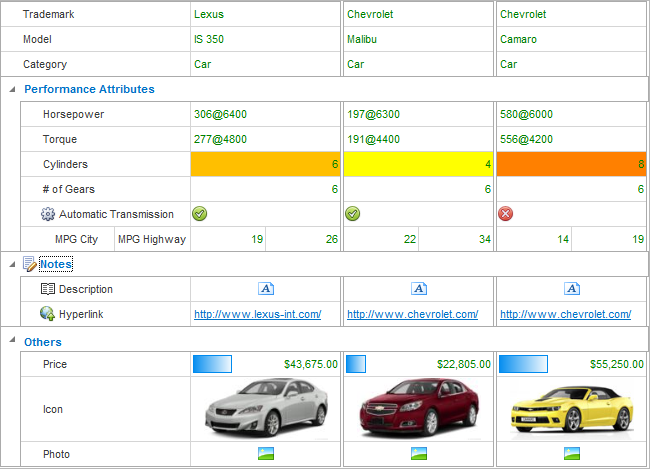Click the Camaro price progress bar
The width and height of the screenshot is (650, 469).
[523, 364]
